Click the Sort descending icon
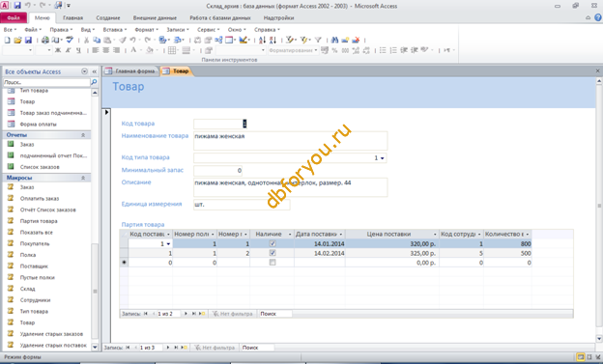 coord(273,40)
